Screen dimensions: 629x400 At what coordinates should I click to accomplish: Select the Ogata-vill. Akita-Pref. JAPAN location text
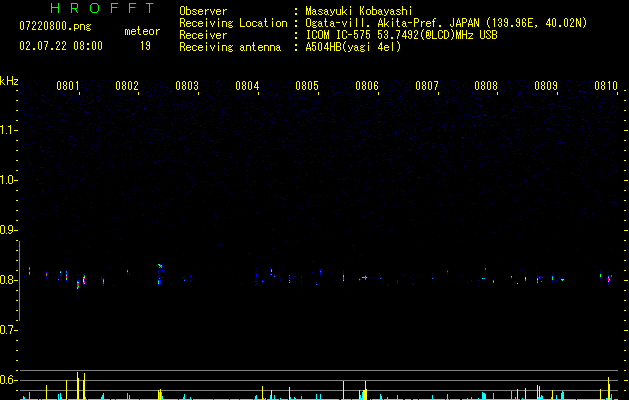(x=446, y=23)
